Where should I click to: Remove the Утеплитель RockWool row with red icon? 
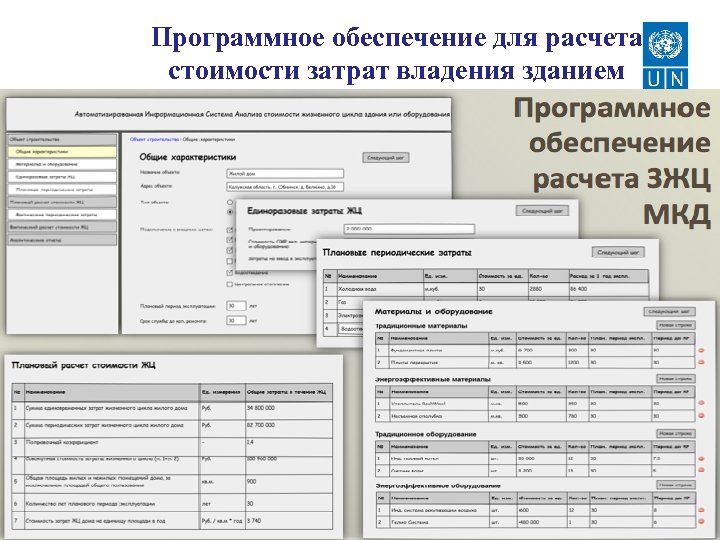tap(701, 403)
